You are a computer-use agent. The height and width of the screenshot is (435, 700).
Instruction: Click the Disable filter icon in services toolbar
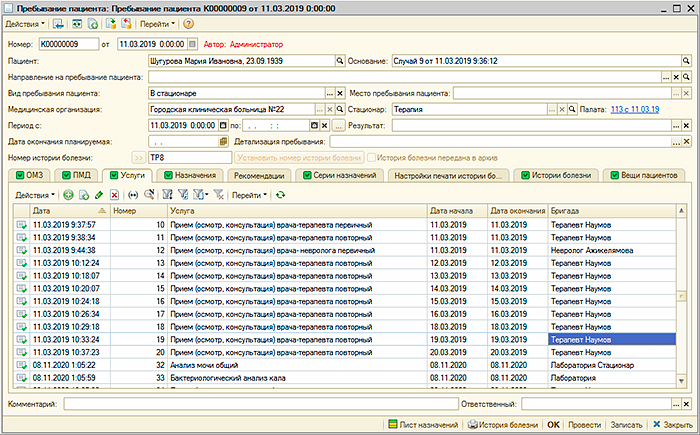pos(218,194)
